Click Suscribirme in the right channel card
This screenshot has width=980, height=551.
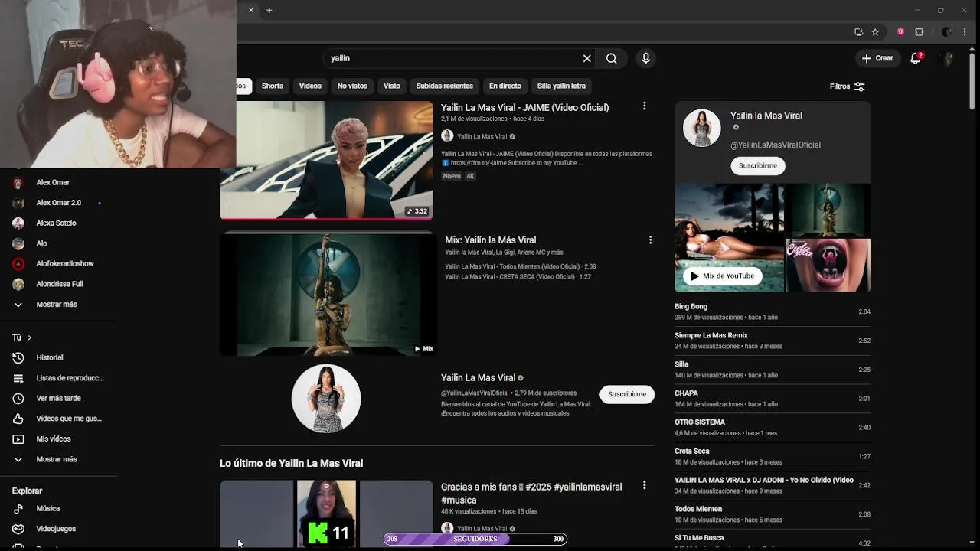tap(758, 165)
